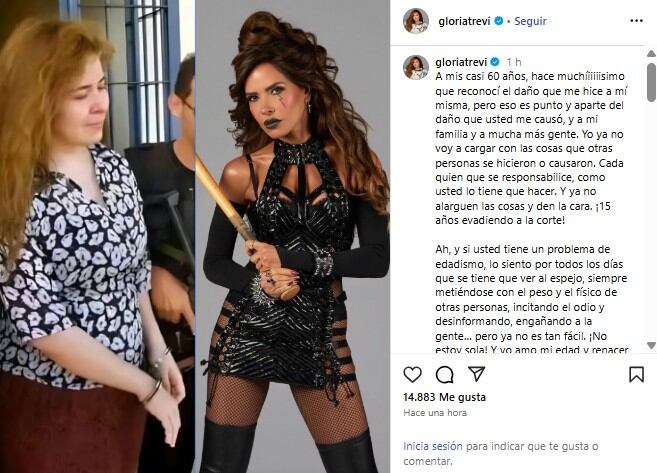The height and width of the screenshot is (473, 657).
Task: Open gloriatrevi header profile picture
Action: coord(416,21)
